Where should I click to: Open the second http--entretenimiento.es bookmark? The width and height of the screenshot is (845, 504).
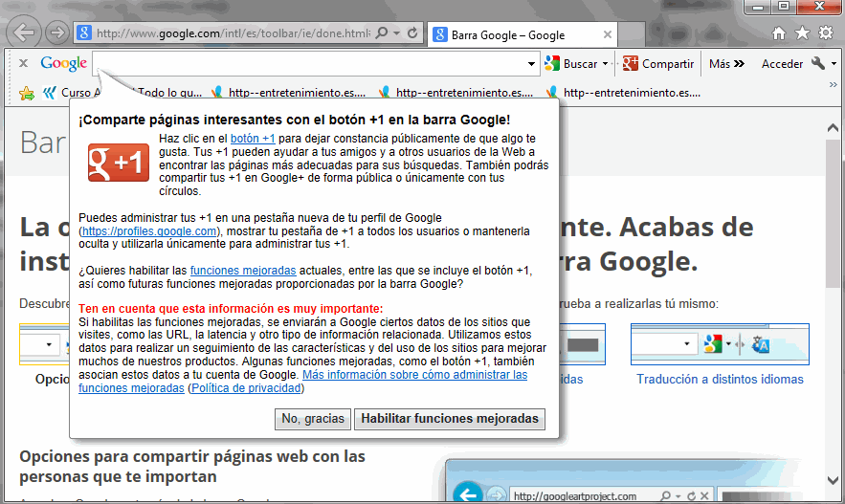pyautogui.click(x=456, y=93)
